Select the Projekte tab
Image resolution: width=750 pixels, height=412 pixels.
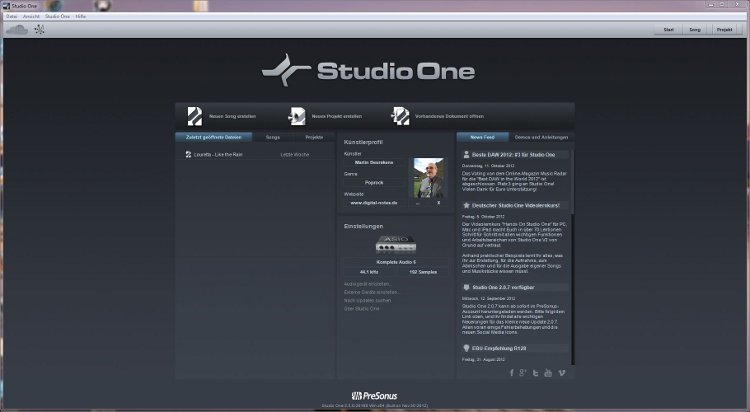[x=314, y=137]
